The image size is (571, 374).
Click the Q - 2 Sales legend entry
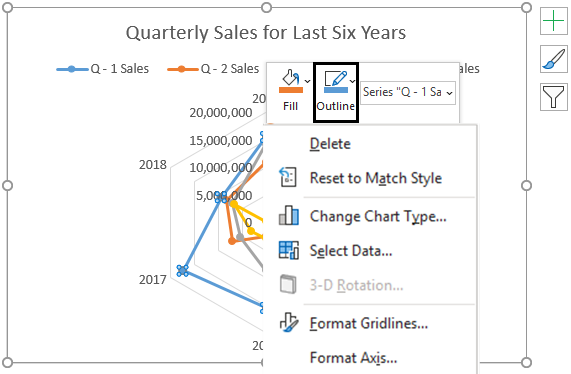click(x=213, y=68)
